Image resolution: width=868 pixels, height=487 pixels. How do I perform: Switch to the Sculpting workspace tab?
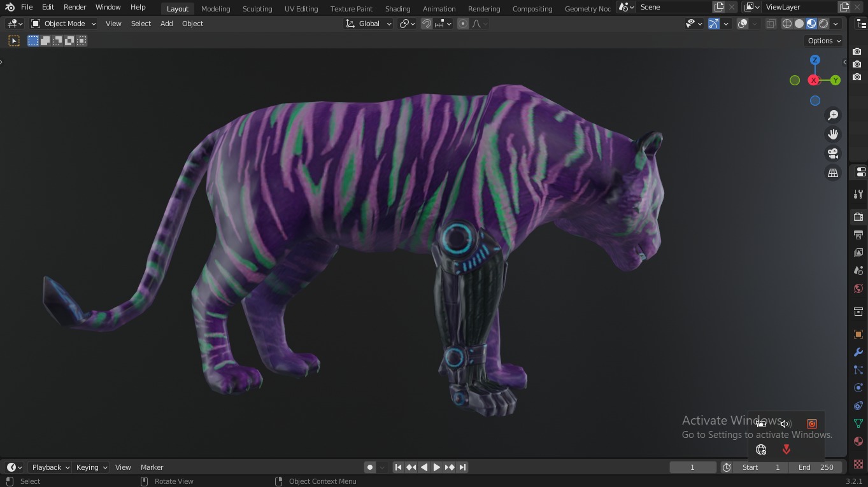click(x=257, y=9)
